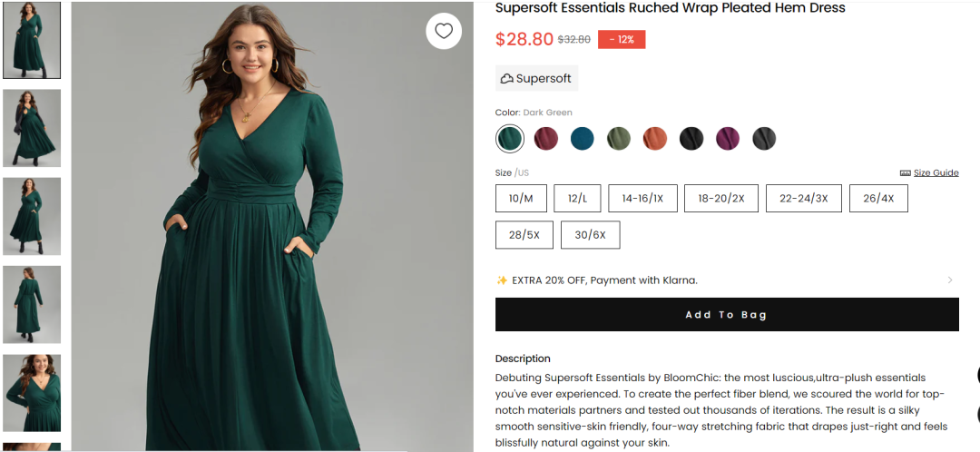Click the main dress product image
The height and width of the screenshot is (452, 980).
(272, 236)
